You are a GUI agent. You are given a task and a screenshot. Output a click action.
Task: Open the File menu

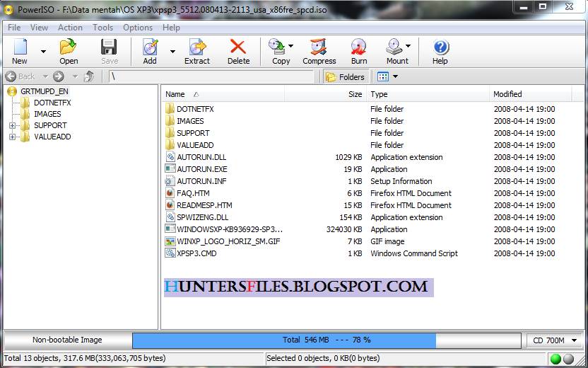click(14, 28)
